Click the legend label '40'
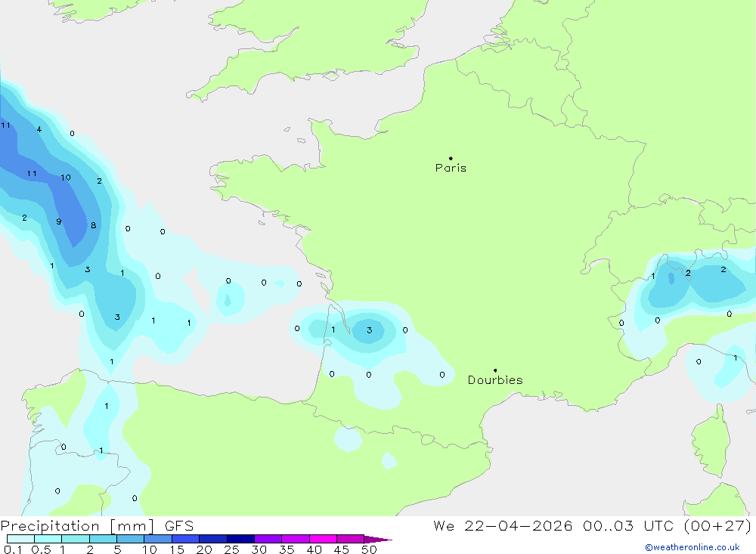Viewport: 756px width, 554px height. click(x=314, y=549)
